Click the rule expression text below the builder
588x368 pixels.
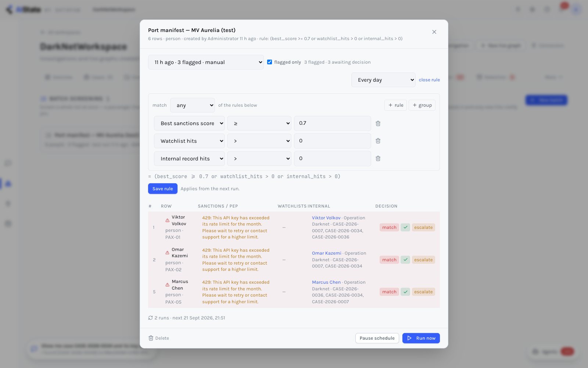tap(244, 177)
